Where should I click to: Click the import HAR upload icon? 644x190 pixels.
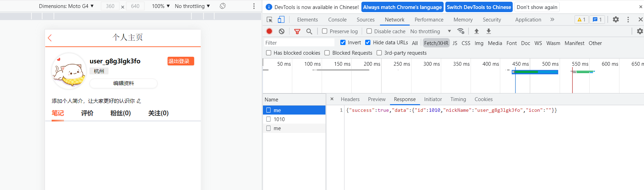[476, 31]
